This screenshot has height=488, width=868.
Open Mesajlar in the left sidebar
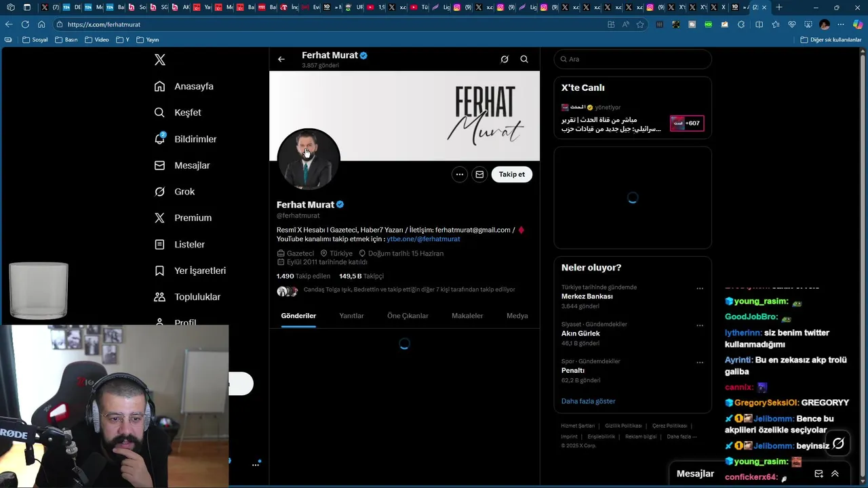[x=182, y=165]
